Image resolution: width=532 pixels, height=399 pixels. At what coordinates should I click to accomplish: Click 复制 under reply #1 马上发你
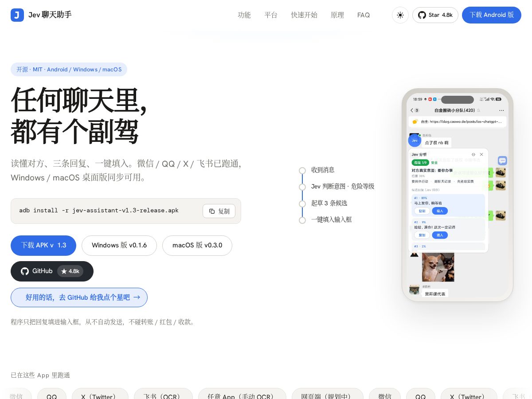422,211
